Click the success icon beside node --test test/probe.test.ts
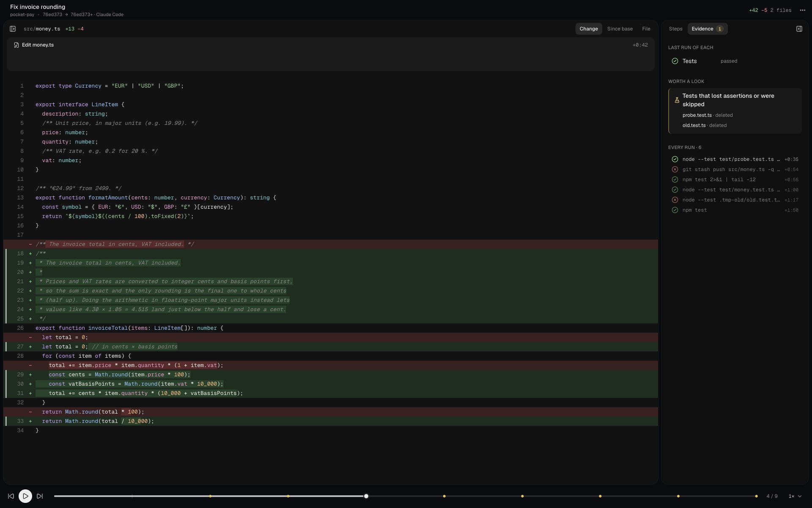The image size is (812, 508). (x=675, y=159)
